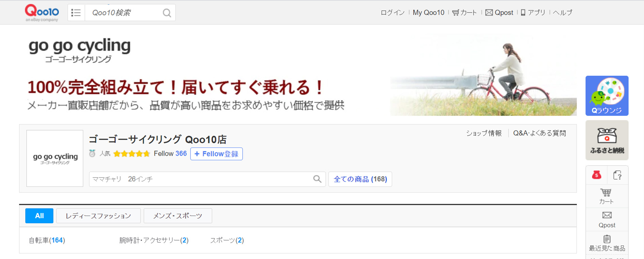Open Qpost in the top navigation

tap(499, 13)
